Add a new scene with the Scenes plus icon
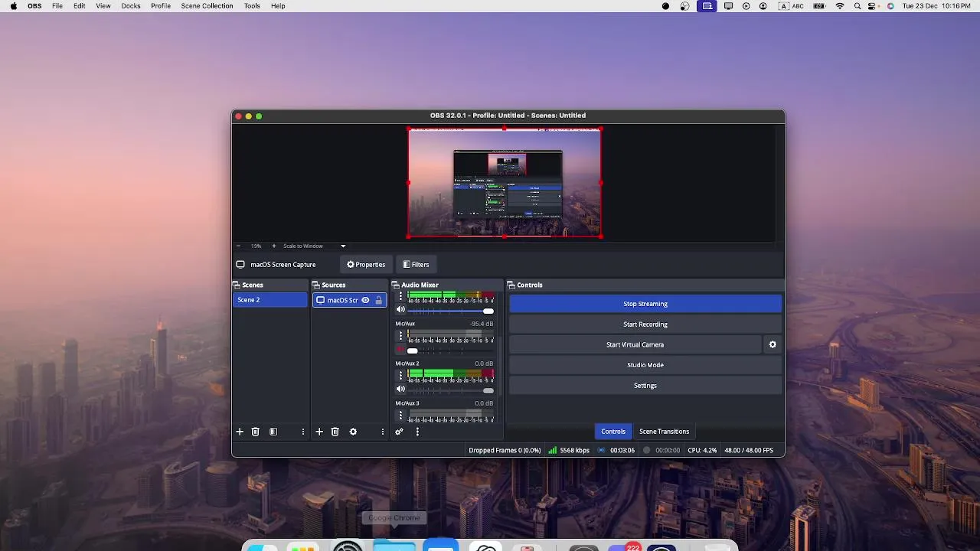 point(240,432)
